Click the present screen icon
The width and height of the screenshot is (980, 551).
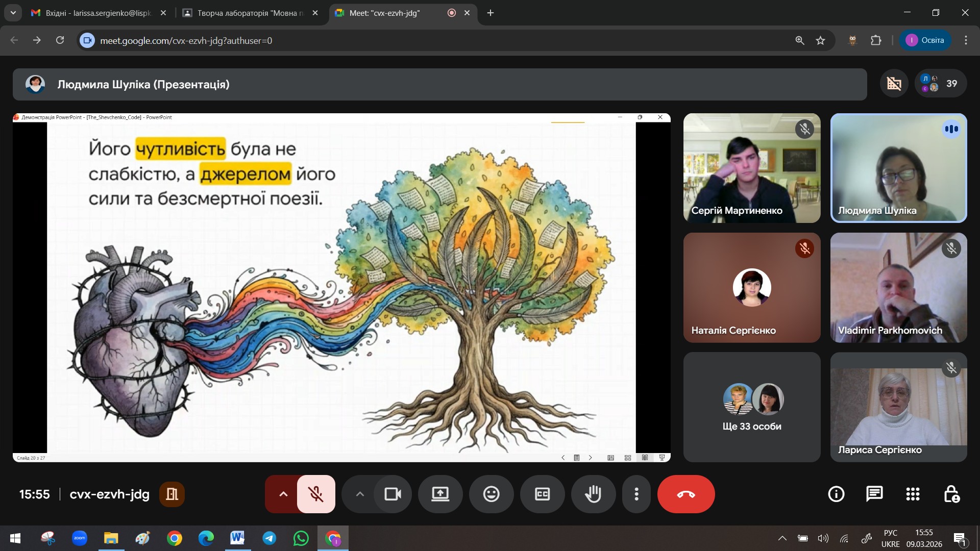[x=440, y=494]
